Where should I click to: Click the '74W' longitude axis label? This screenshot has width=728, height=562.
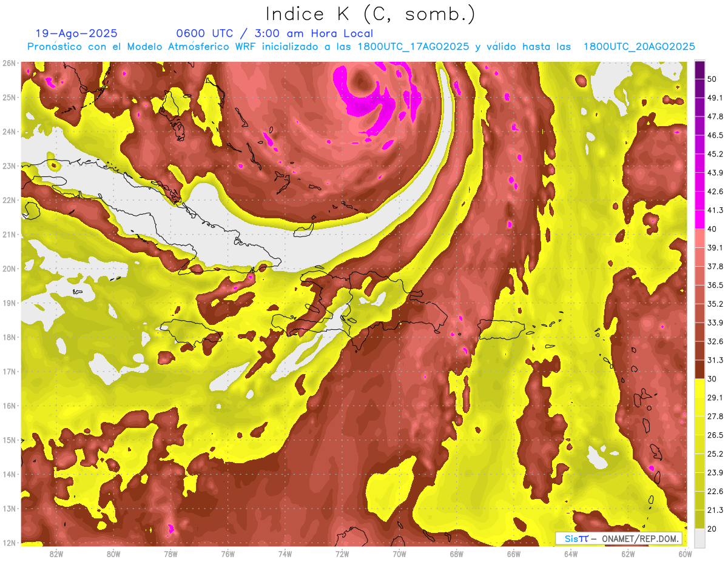(x=285, y=554)
